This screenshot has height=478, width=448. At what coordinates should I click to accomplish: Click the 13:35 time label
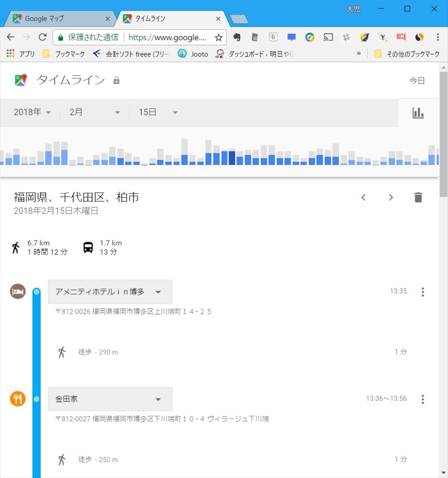[398, 291]
